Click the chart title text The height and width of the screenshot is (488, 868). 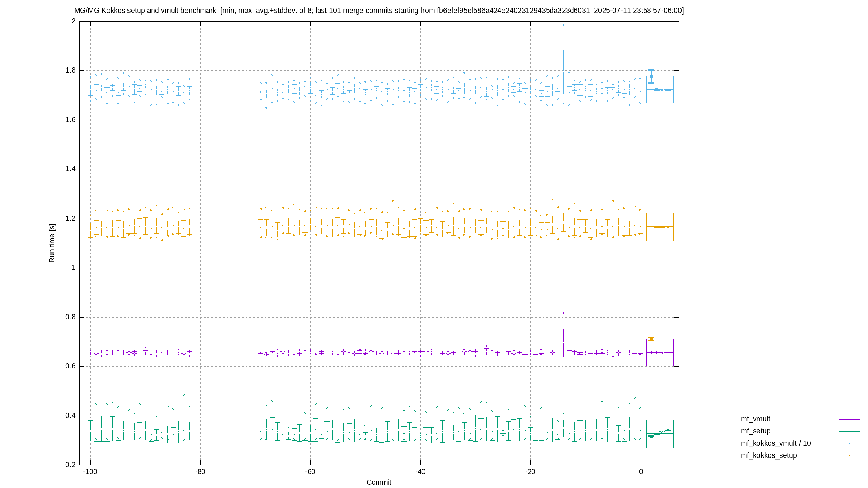(379, 11)
